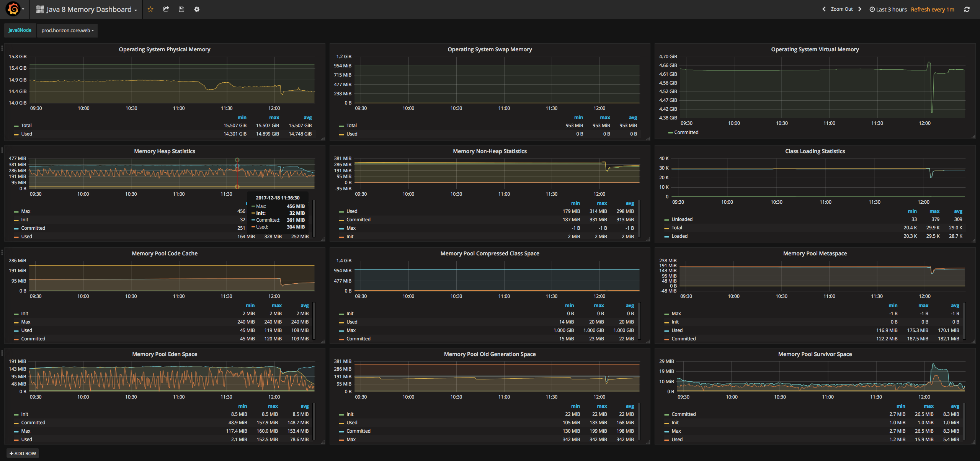Open the Last 3 hours time picker

[888, 9]
